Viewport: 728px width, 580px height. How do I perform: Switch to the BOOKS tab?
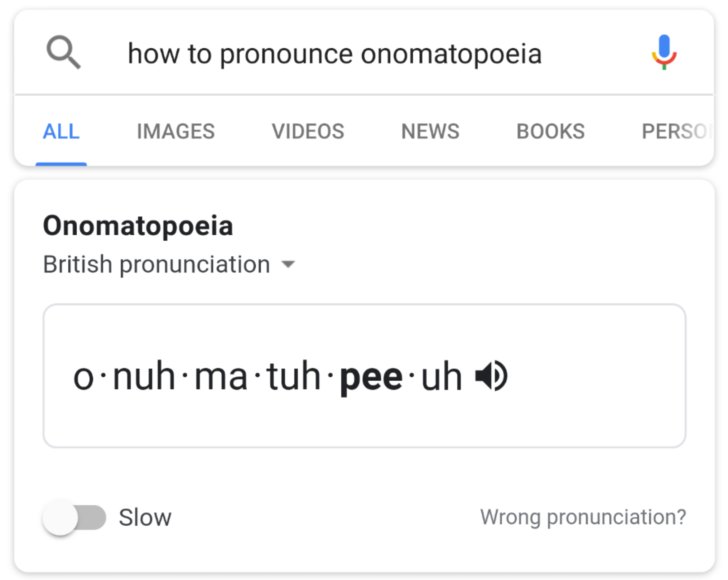pos(550,131)
